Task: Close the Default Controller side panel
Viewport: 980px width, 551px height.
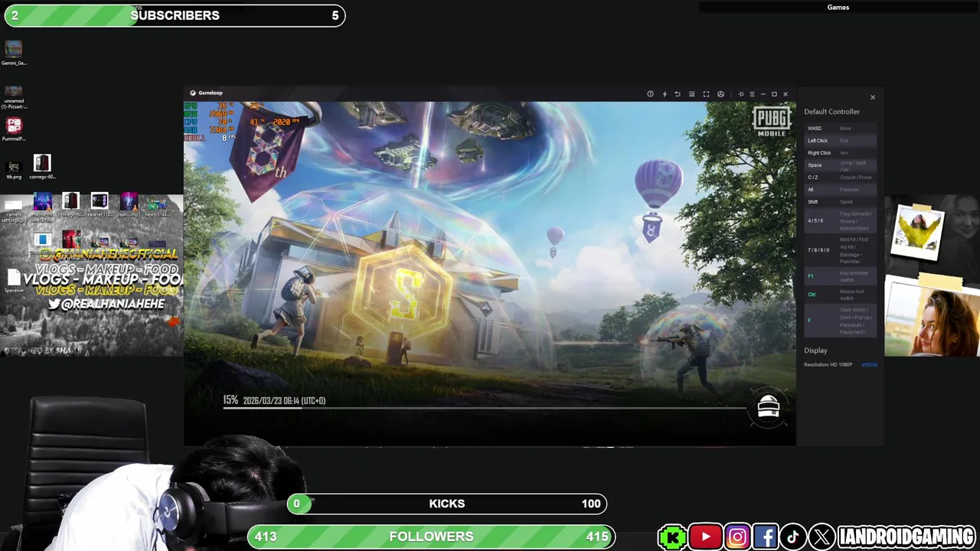Action: 872,97
